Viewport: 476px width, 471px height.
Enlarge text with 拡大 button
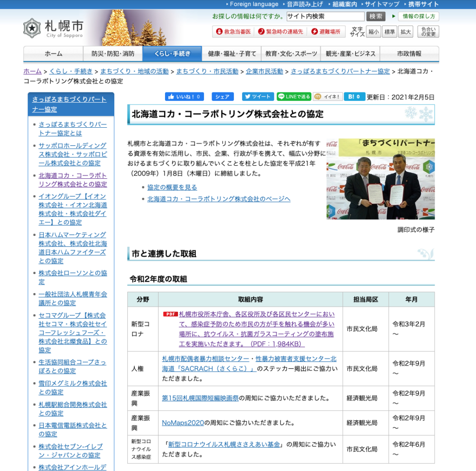[x=405, y=32]
